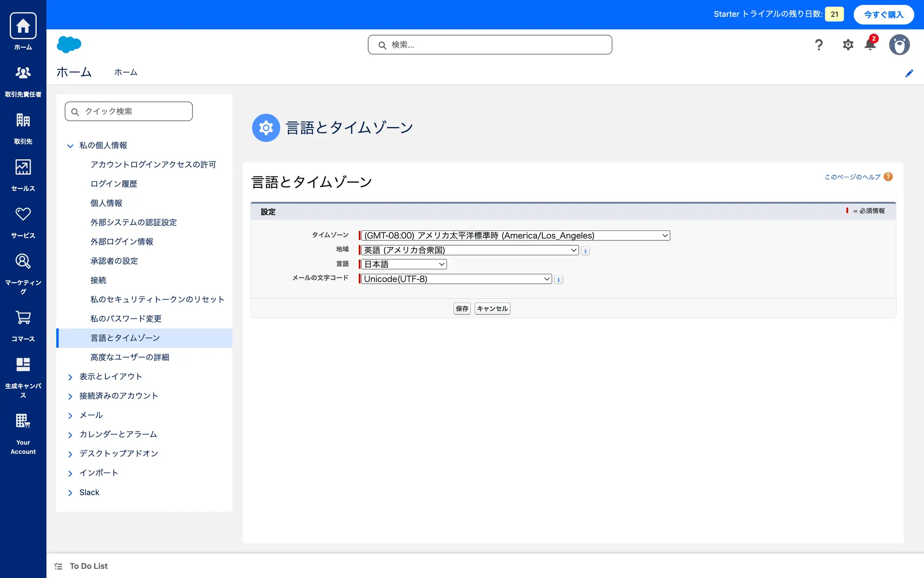Open the セールス sales icon
This screenshot has width=924, height=578.
pyautogui.click(x=23, y=168)
